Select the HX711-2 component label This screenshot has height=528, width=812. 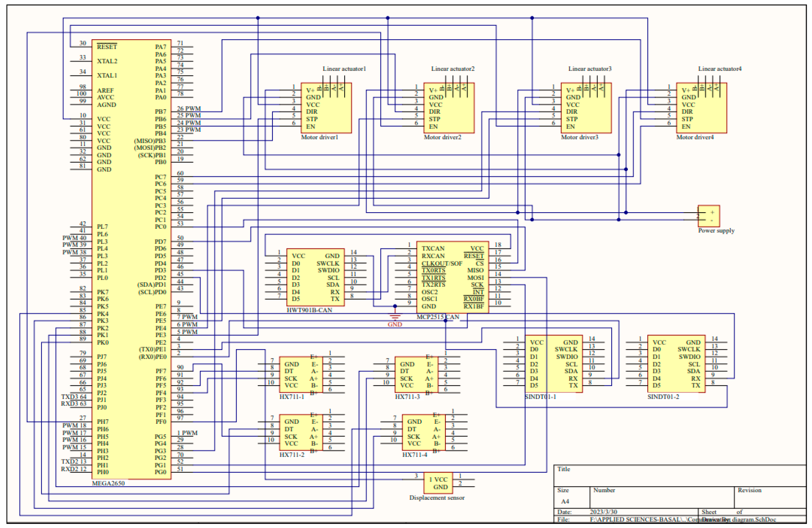pos(292,454)
